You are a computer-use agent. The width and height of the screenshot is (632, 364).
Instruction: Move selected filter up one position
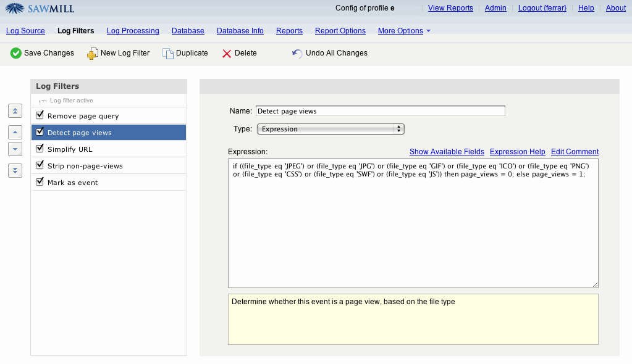[15, 132]
